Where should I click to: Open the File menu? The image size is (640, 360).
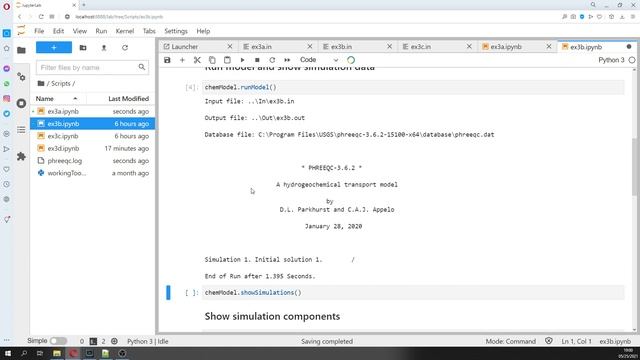[x=39, y=31]
